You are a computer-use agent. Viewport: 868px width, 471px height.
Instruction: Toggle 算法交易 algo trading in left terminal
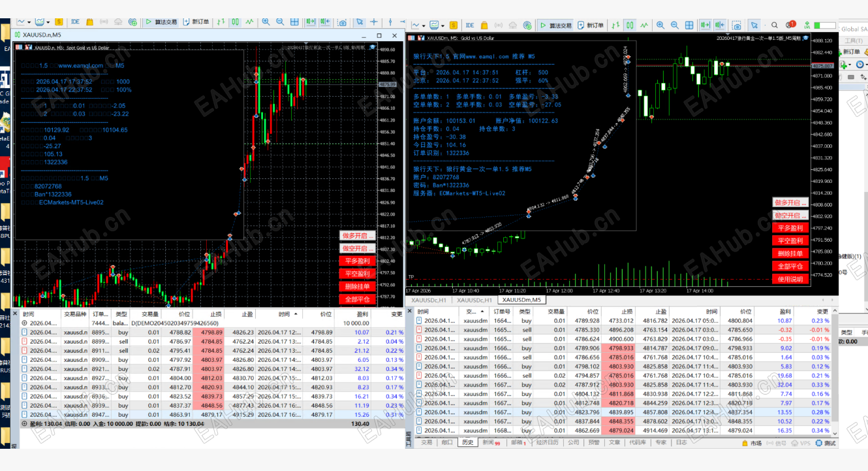[x=161, y=22]
